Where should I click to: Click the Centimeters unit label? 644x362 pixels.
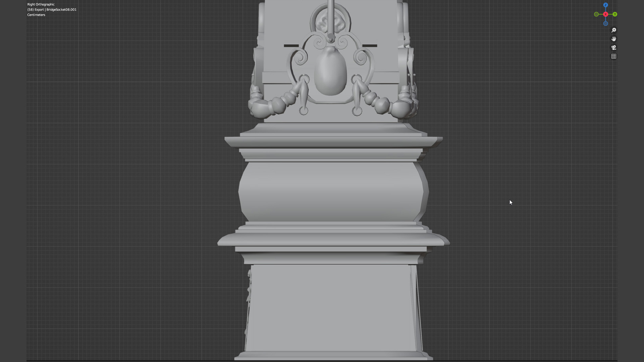(x=36, y=15)
